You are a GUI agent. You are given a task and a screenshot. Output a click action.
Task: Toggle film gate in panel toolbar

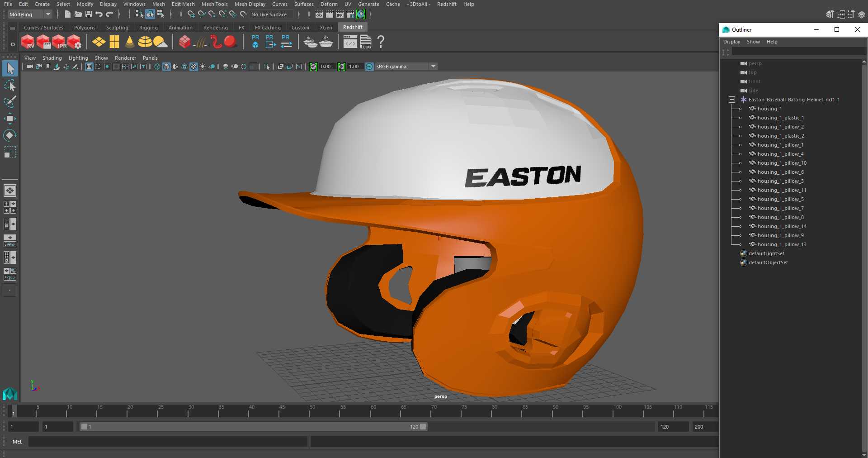coord(98,67)
